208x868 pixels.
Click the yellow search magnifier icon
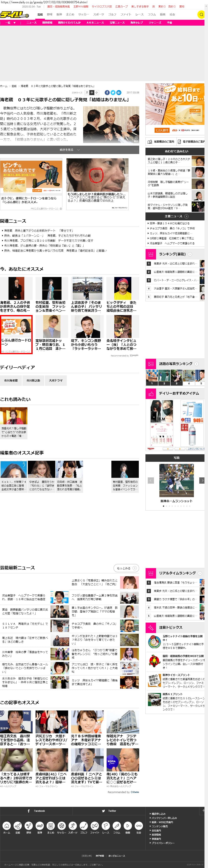click(x=201, y=15)
